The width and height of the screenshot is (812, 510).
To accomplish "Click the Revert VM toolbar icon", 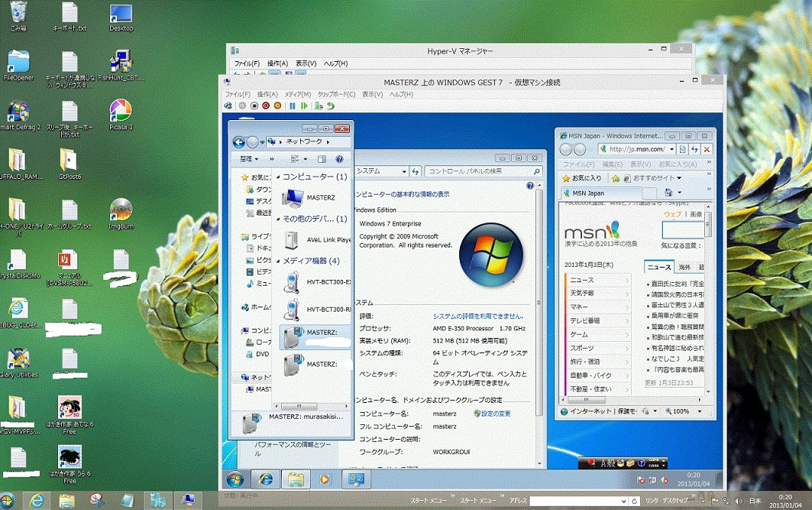I will (x=331, y=106).
